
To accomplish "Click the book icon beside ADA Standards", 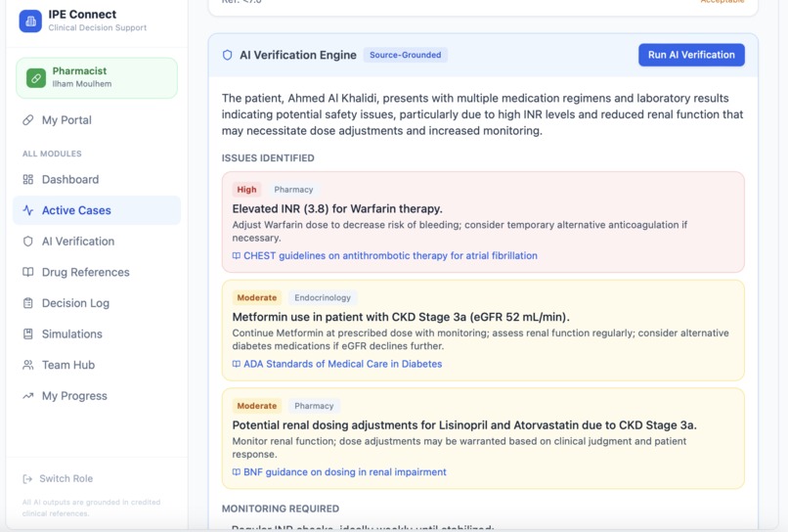I will click(237, 364).
